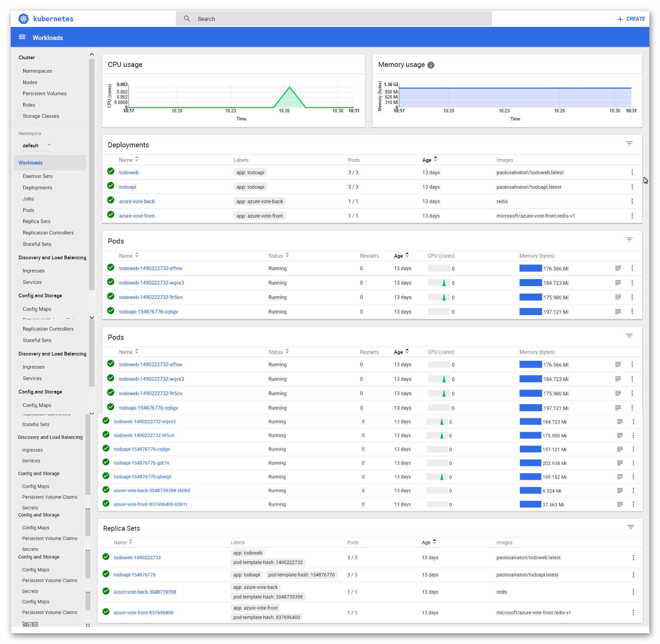Open the azure-vote-back deployment link
Viewport: 660px width, 644px height.
(137, 201)
